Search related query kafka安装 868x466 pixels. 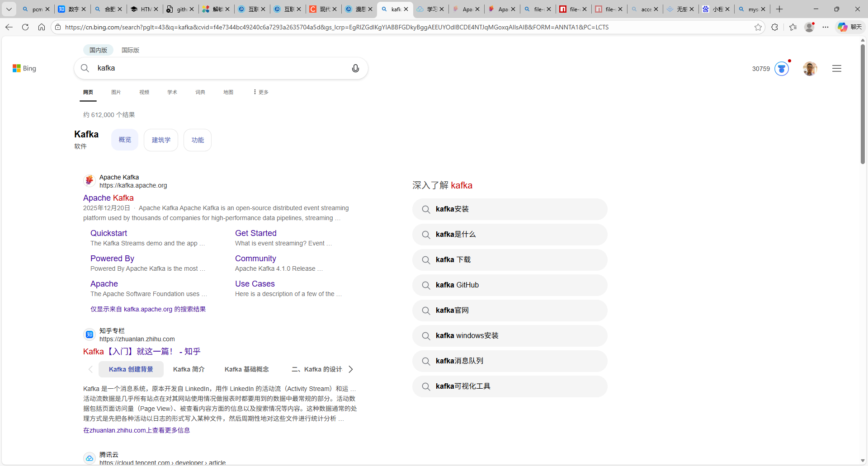[x=509, y=209]
